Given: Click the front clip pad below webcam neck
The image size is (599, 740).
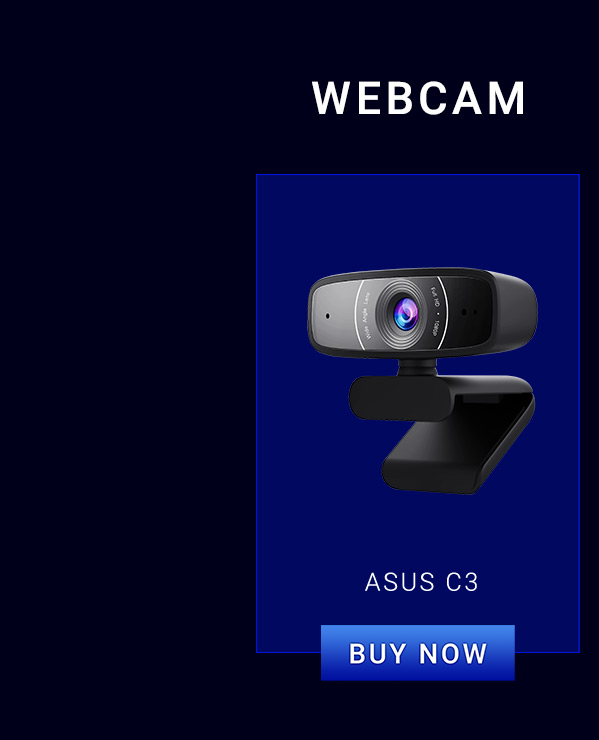Looking at the screenshot, I should (401, 398).
